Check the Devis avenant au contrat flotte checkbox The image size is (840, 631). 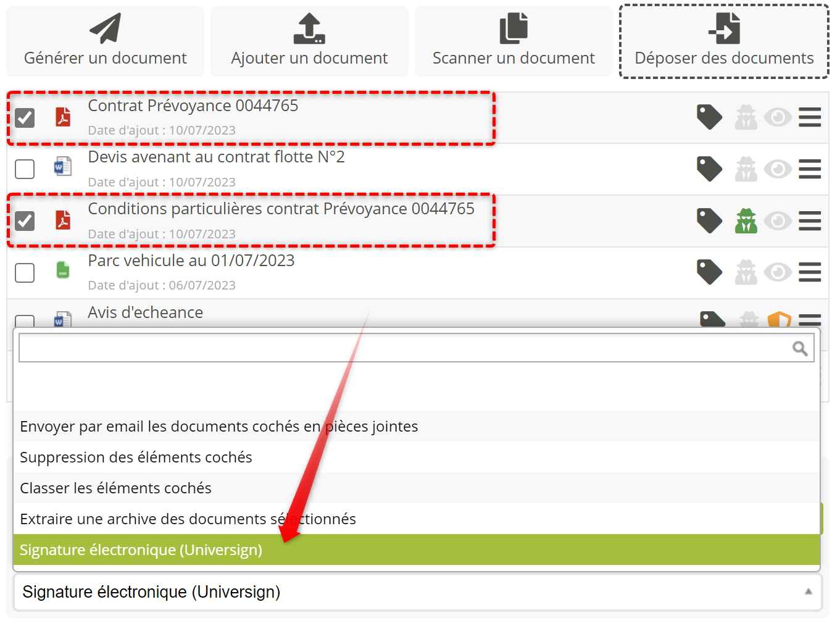tap(25, 169)
